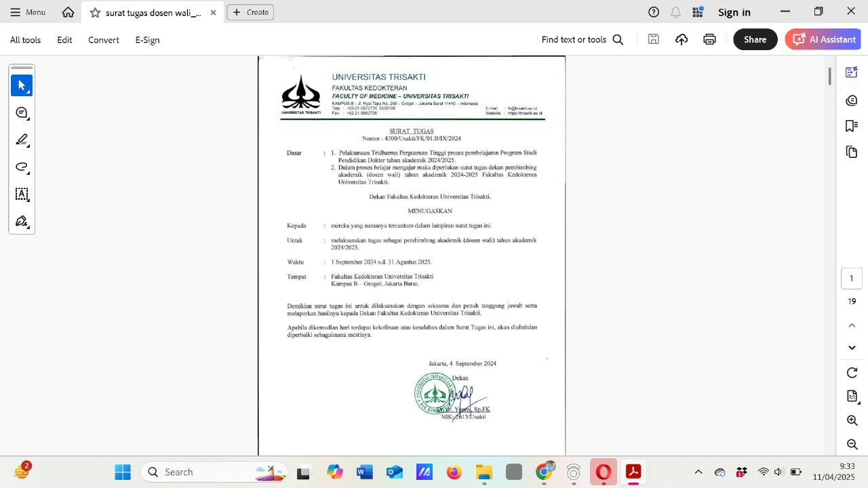Click Find text or tools search
Image resolution: width=868 pixels, height=488 pixels.
coord(583,40)
